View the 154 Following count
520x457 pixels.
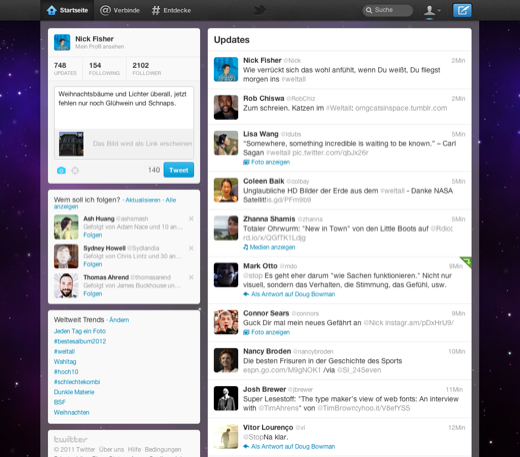104,69
